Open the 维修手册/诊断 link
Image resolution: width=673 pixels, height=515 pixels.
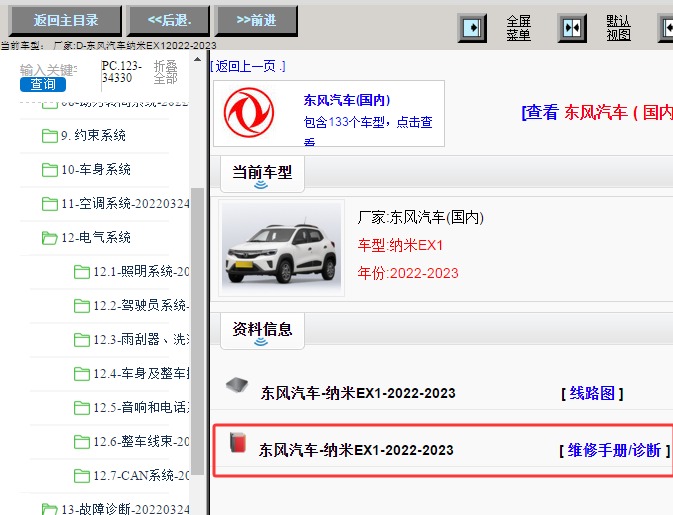(614, 450)
